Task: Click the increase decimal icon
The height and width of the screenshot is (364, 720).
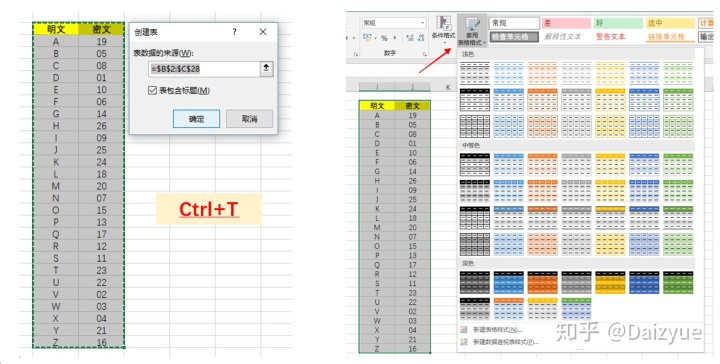Action: tap(409, 38)
